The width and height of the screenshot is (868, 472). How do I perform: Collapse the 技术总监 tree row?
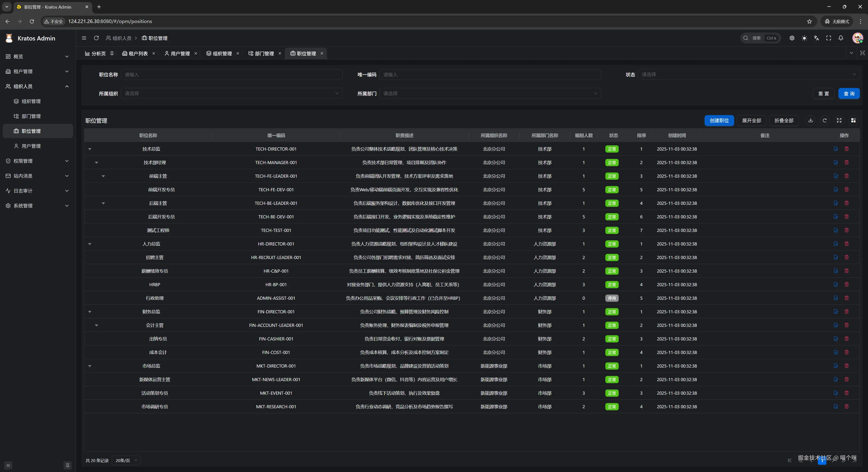pos(90,149)
